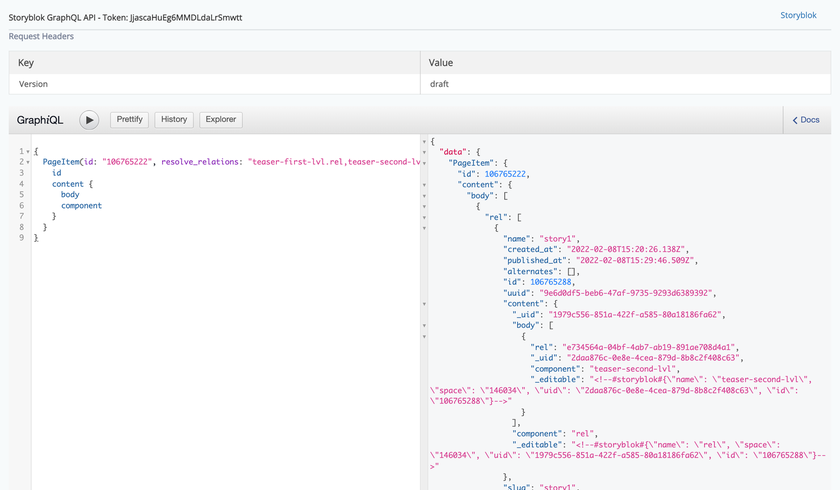Place cursor on the body field in query

70,195
